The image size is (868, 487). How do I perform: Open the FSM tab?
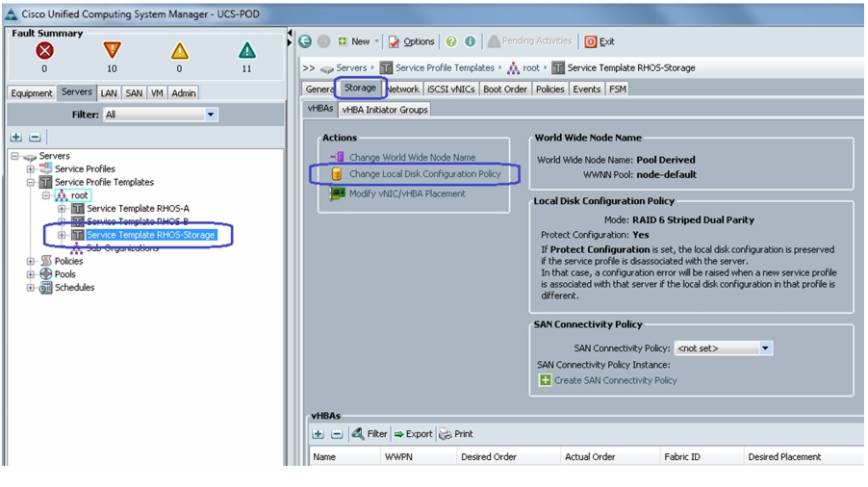point(617,90)
